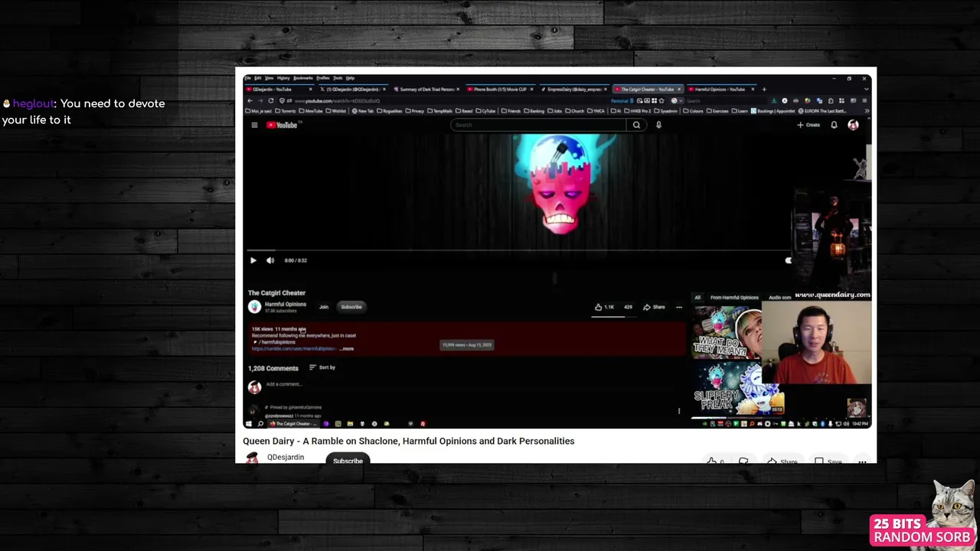Open the Privacy bookmarks folder
Viewport: 980px width, 551px height.
click(414, 111)
